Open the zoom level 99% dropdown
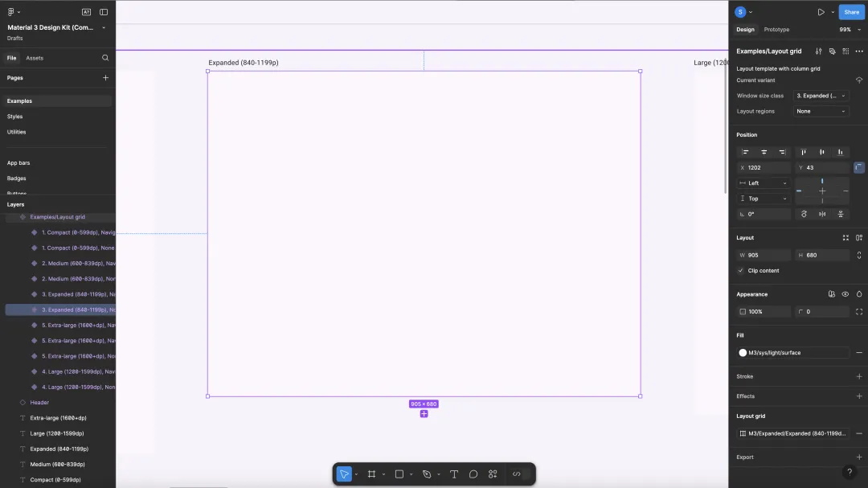 tap(850, 30)
